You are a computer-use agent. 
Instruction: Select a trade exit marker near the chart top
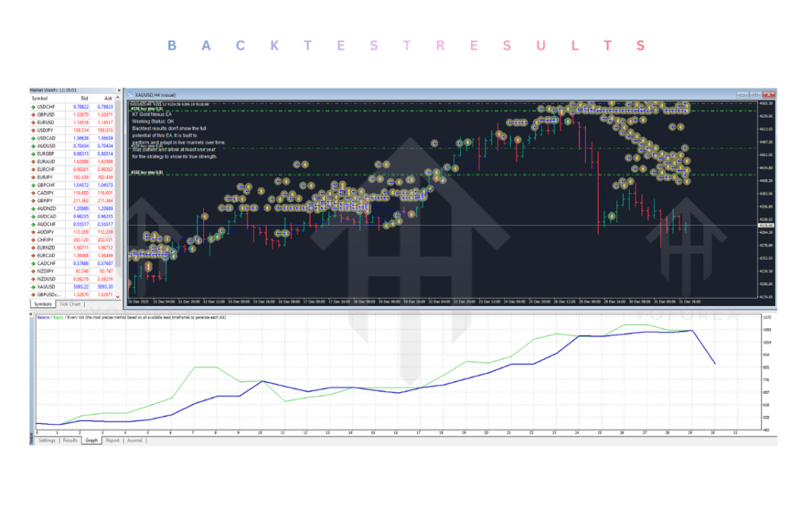(579, 107)
